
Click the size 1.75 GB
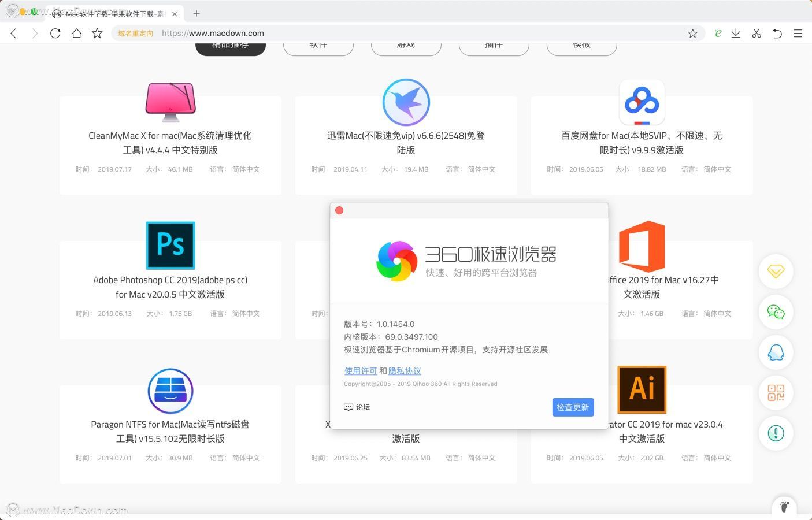point(180,314)
